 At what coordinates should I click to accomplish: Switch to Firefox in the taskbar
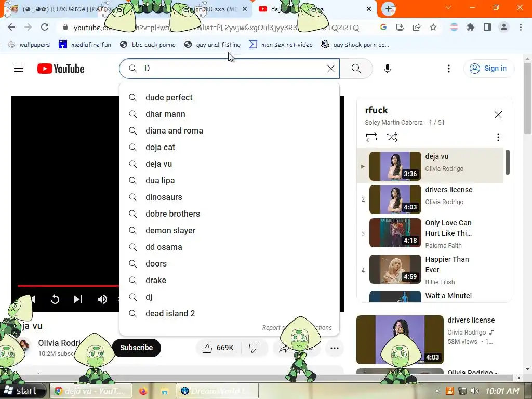tap(143, 391)
